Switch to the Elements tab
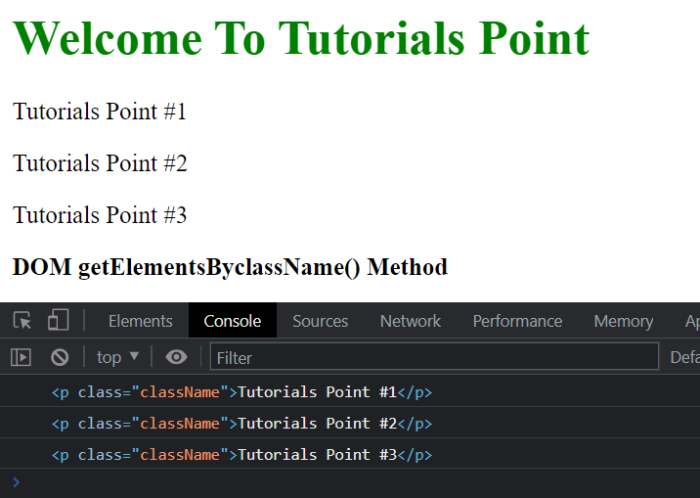 [x=140, y=321]
